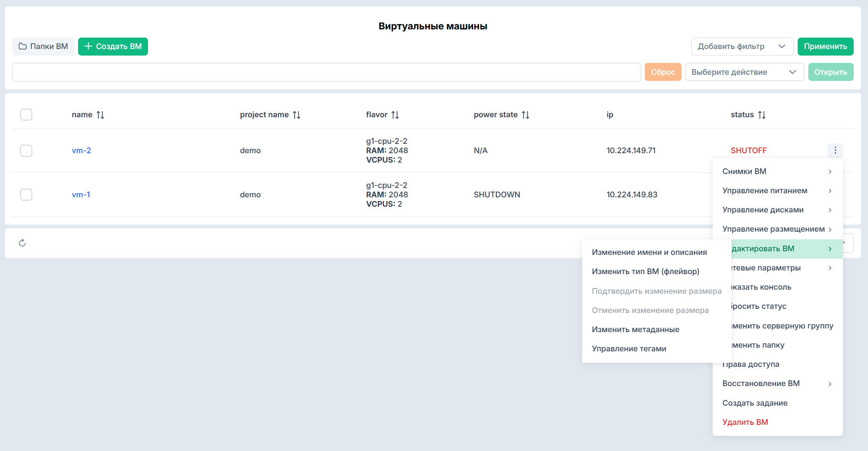Viewport: 868px width, 451px height.
Task: Click into the filter search field
Action: pos(326,72)
